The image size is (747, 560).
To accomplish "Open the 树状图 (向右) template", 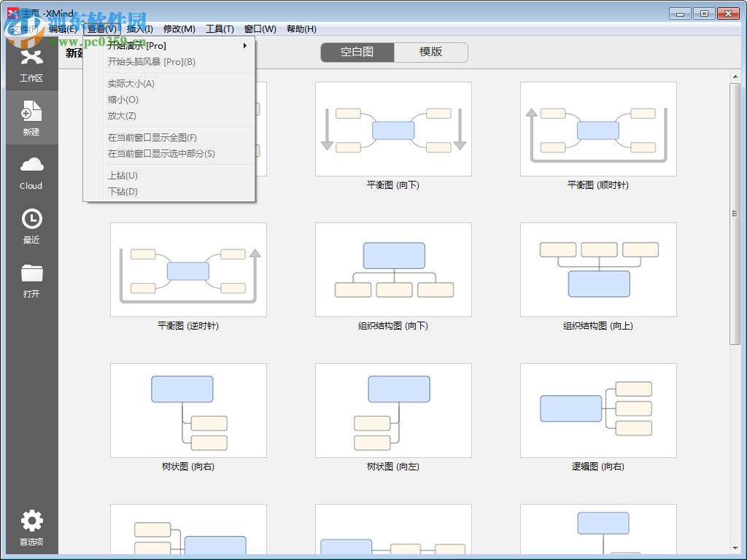I will [188, 410].
